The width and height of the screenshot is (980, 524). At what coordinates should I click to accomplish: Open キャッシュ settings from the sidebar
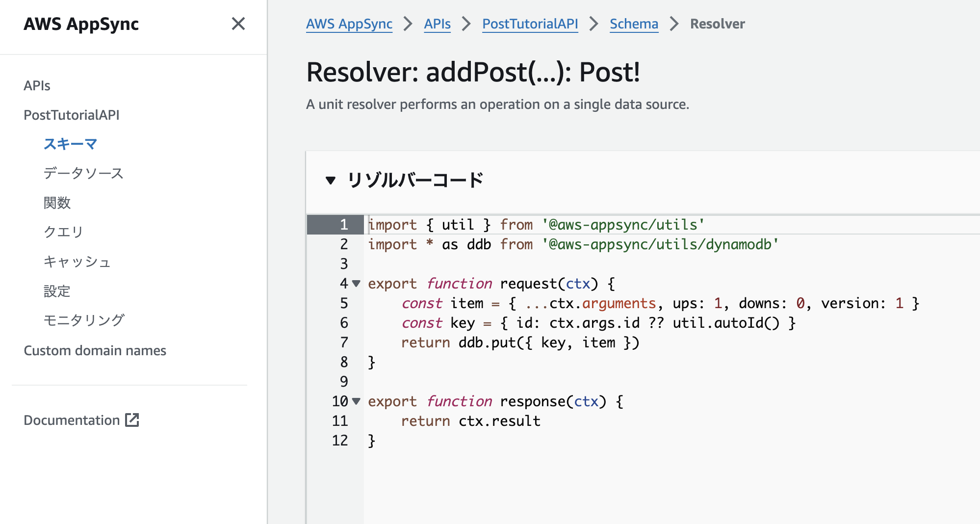click(x=77, y=262)
